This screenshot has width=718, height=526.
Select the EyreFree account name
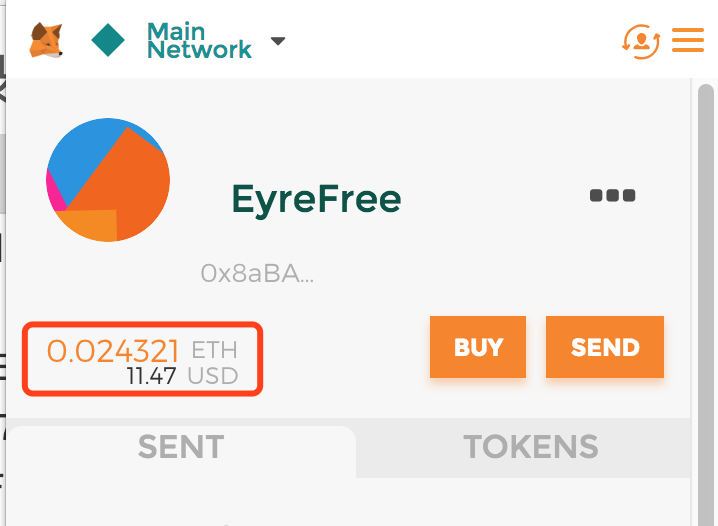point(316,199)
